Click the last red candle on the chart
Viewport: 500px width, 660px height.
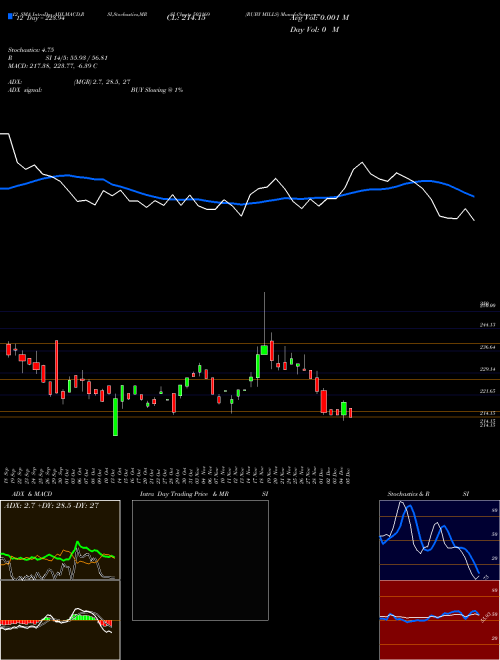(350, 412)
